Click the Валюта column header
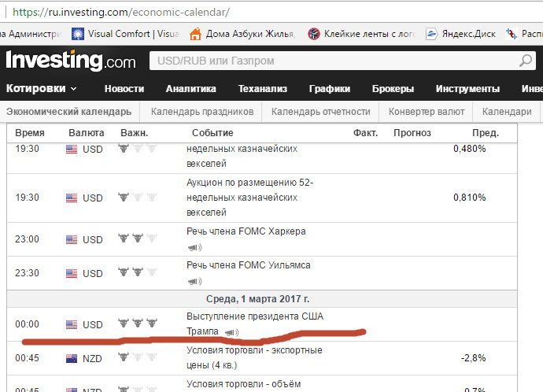Screen dimensions: 543x392 (x=87, y=133)
